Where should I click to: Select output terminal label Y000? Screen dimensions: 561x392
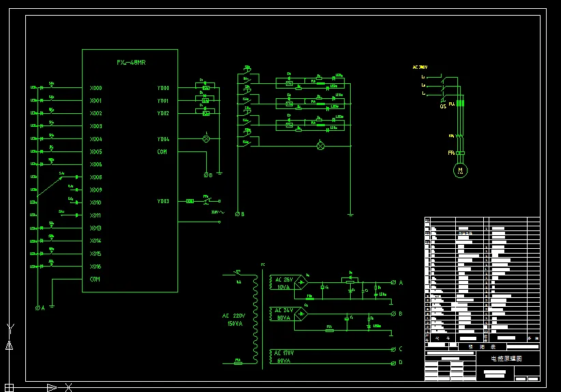click(163, 88)
